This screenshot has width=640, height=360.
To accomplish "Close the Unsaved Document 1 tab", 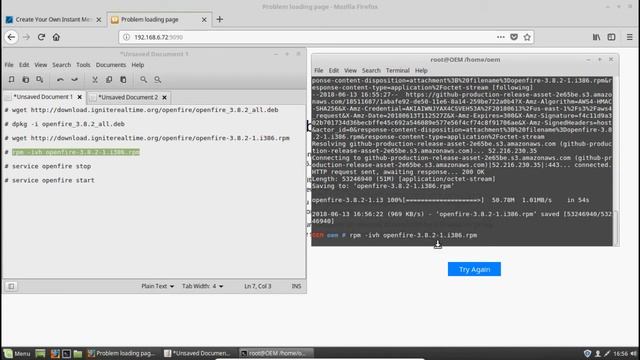I will point(80,97).
